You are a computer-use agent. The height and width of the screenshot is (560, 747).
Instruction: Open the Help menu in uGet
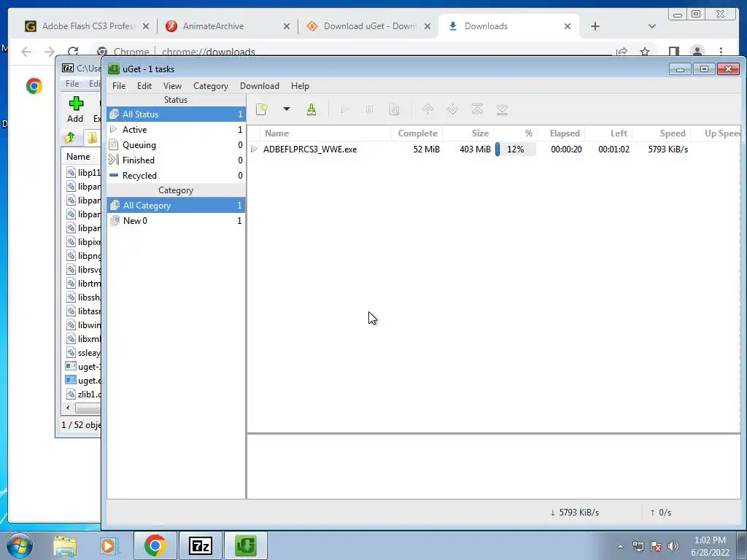pyautogui.click(x=300, y=86)
